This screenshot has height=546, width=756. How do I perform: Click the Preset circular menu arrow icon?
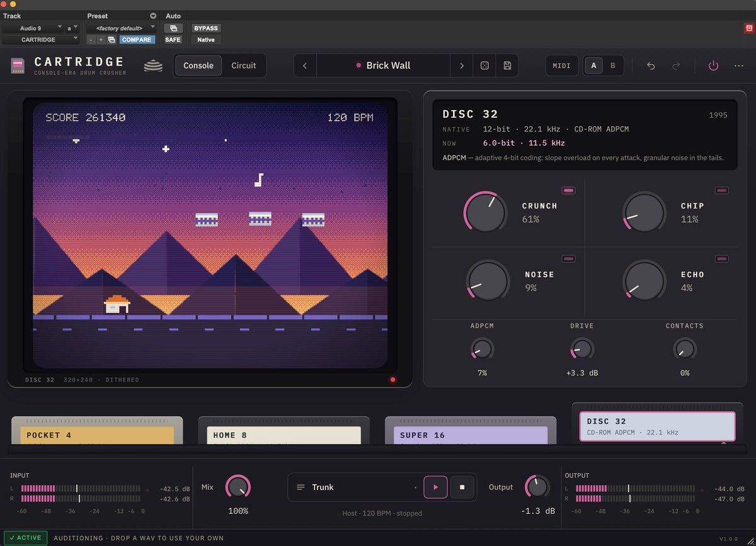tap(152, 16)
